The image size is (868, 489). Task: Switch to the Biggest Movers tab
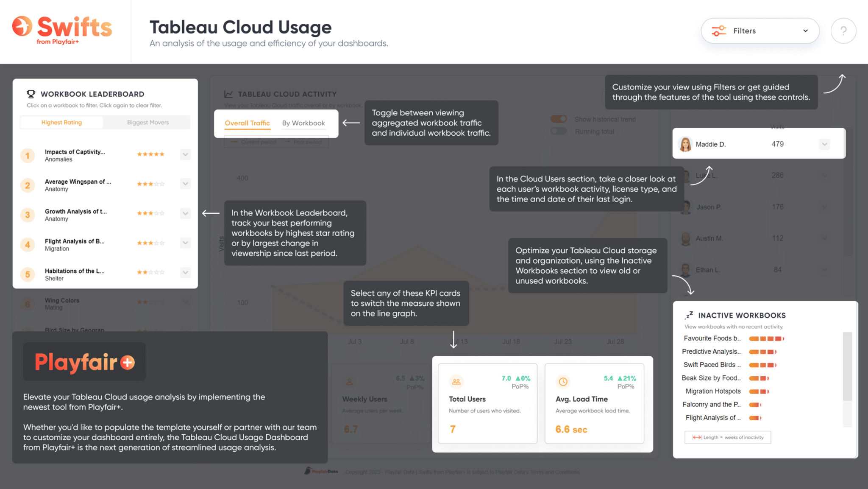[147, 122]
